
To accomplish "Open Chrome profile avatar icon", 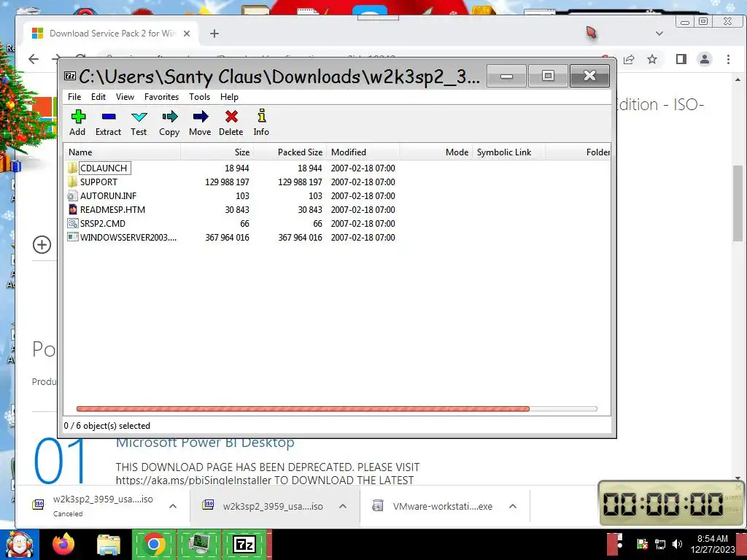I will point(705,59).
